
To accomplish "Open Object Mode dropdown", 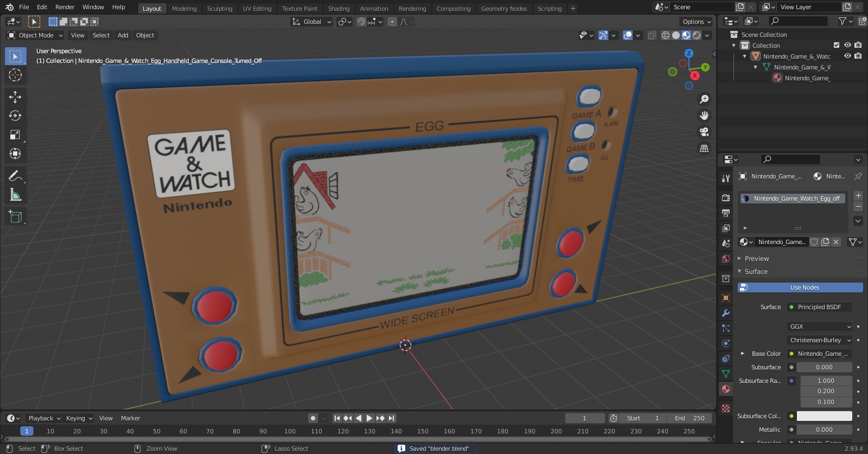I will pyautogui.click(x=35, y=35).
